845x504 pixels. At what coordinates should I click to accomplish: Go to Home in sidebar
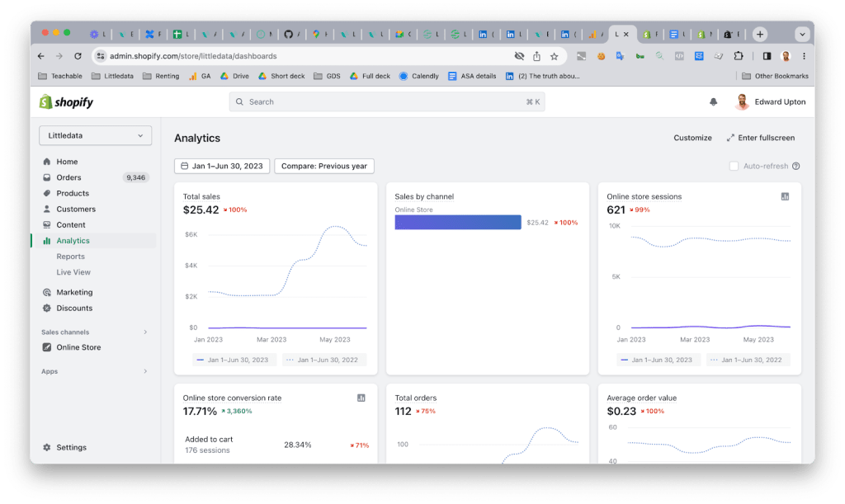click(x=68, y=162)
